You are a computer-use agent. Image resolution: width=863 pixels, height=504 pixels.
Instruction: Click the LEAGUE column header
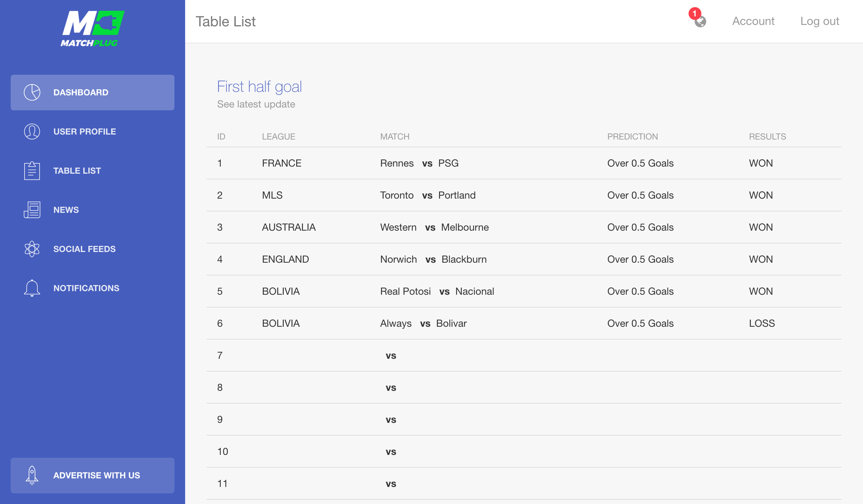(279, 137)
